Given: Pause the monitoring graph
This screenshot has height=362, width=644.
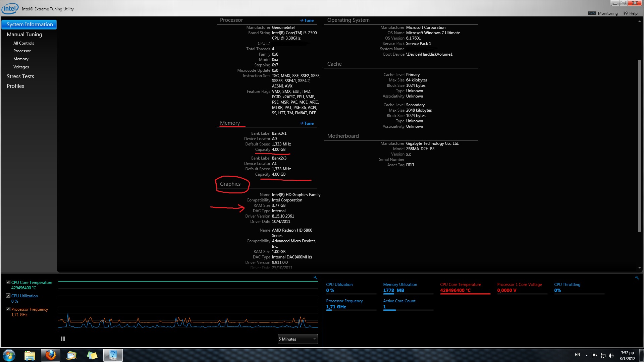Looking at the screenshot, I should (x=63, y=339).
